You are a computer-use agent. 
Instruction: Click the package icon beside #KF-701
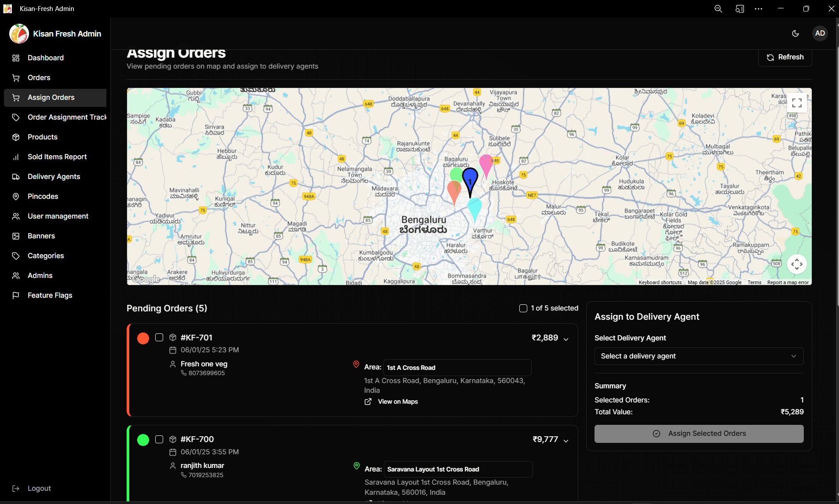(x=173, y=337)
